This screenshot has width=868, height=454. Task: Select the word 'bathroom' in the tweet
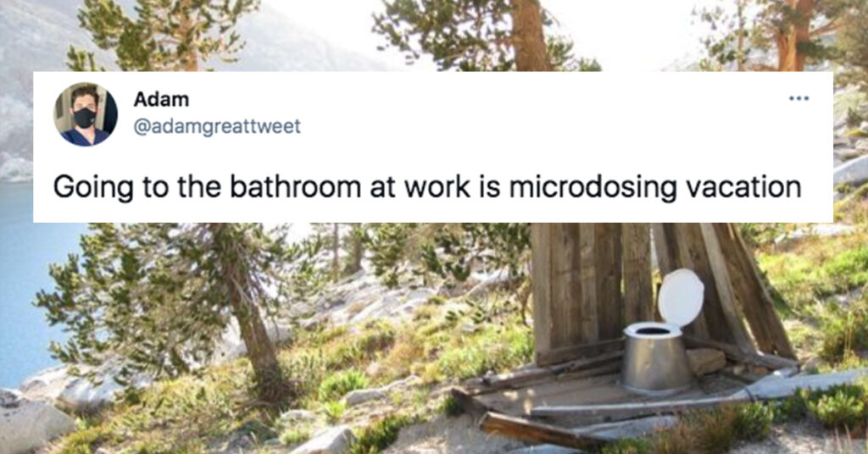pyautogui.click(x=295, y=186)
